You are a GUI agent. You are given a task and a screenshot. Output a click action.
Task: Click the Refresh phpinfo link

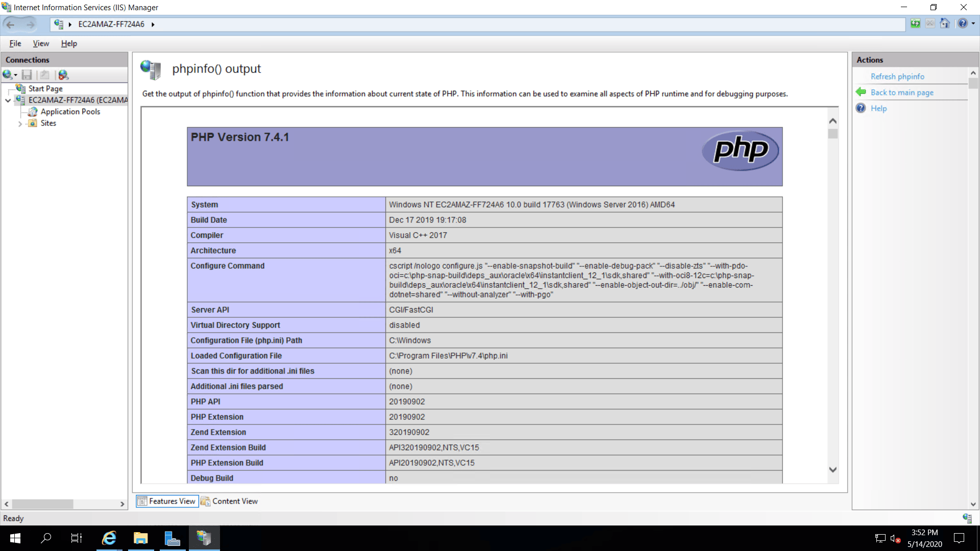pos(897,77)
